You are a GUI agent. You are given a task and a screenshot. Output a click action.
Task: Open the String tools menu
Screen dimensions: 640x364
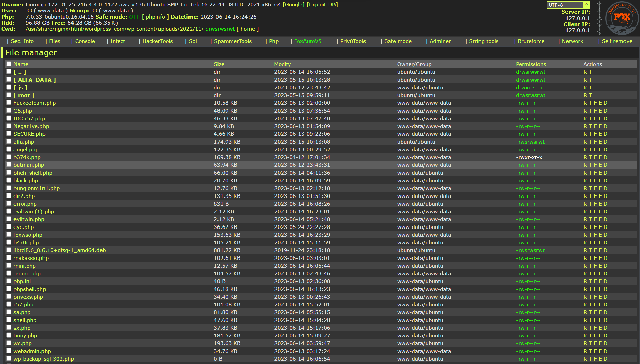(x=484, y=41)
